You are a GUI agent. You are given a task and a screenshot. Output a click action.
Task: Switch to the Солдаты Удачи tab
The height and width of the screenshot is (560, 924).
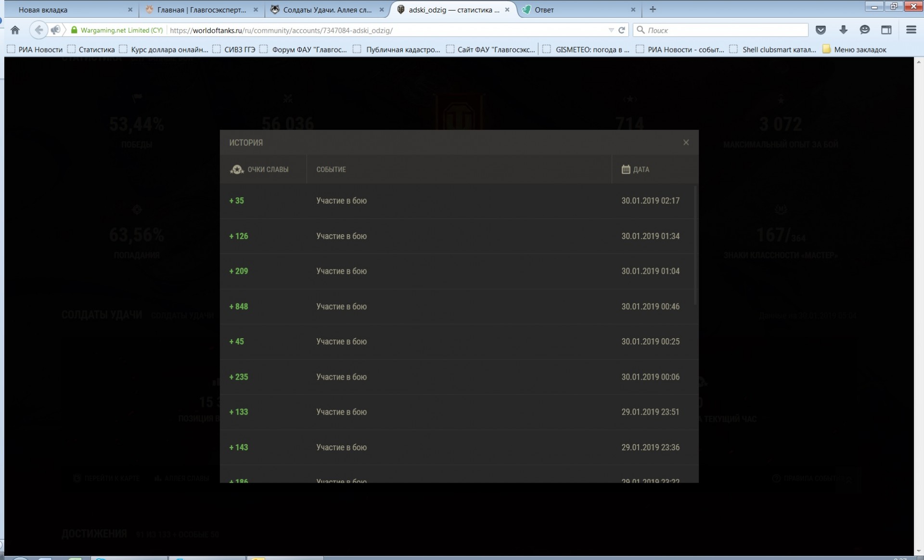click(x=327, y=10)
